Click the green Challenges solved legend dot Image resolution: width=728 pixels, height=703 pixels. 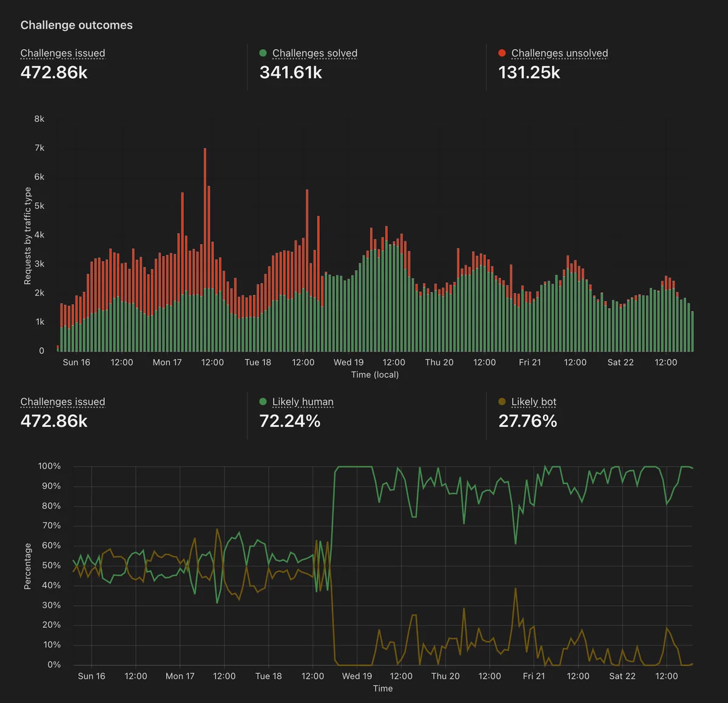click(263, 53)
